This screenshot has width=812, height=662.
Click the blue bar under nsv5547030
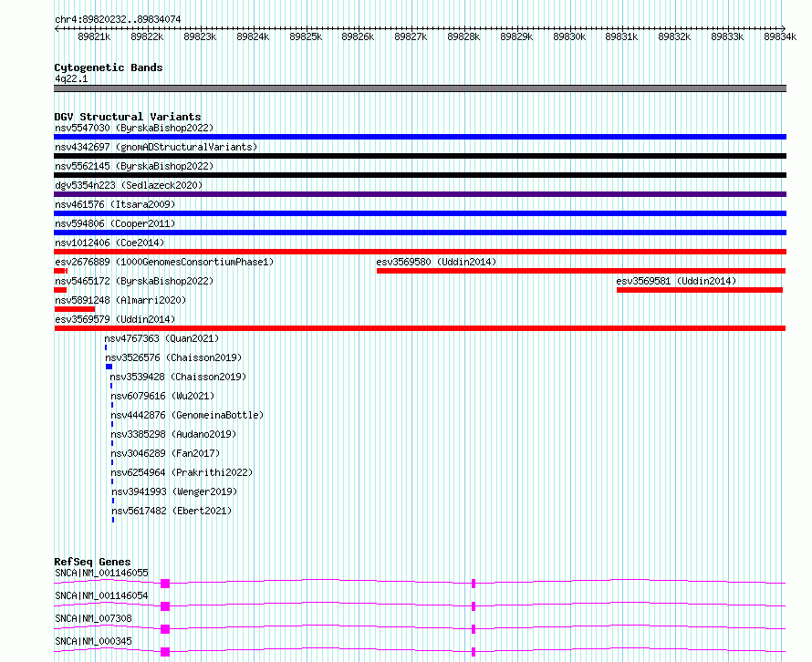420,137
